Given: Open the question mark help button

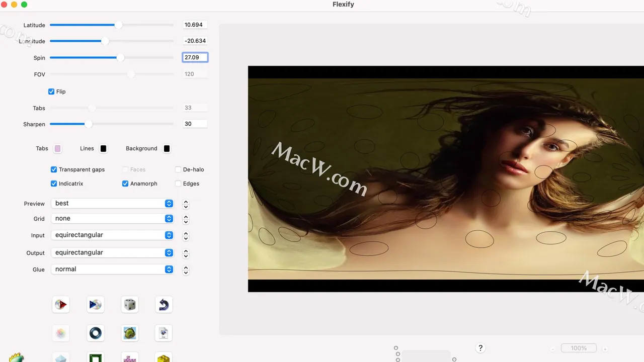Looking at the screenshot, I should tap(480, 348).
